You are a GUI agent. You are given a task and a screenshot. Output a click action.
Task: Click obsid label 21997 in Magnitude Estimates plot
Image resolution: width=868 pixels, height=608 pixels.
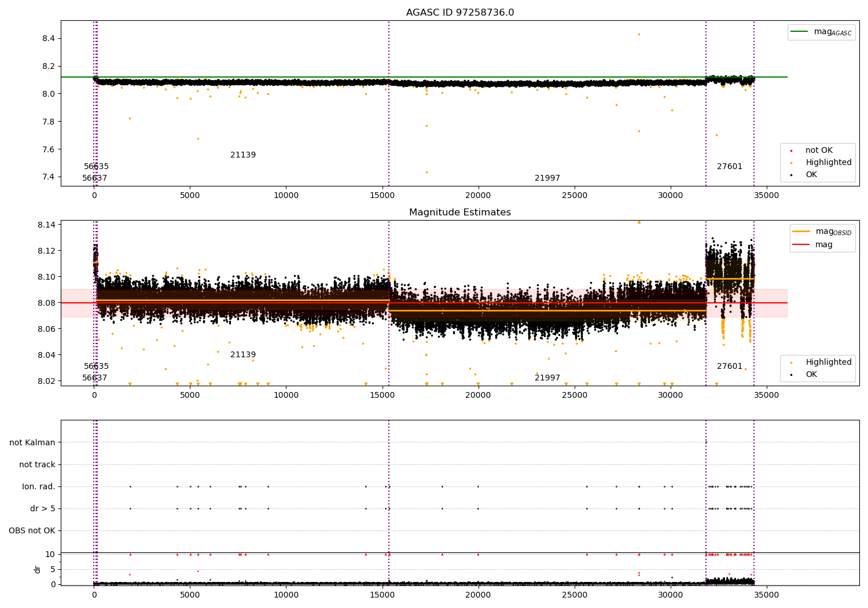click(x=547, y=378)
